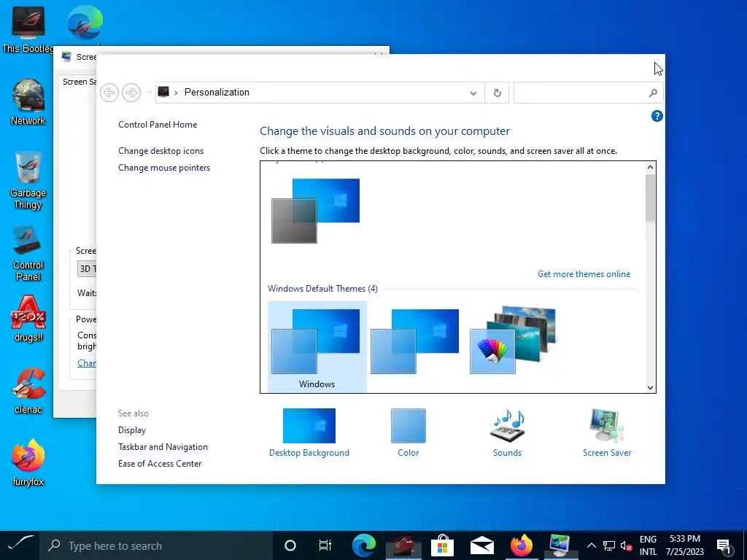The image size is (747, 560).
Task: Go back with the back arrow button
Action: coord(109,93)
